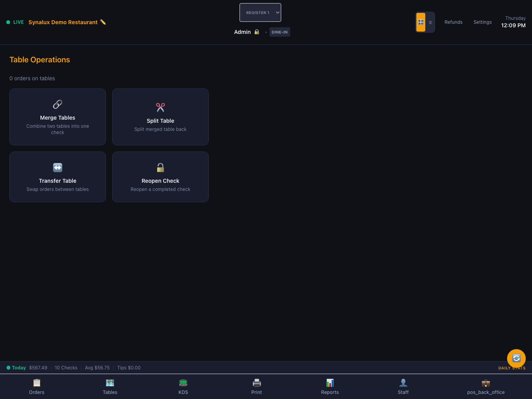This screenshot has width=532, height=399.
Task: Expand Daily Stats panel
Action: (x=512, y=368)
